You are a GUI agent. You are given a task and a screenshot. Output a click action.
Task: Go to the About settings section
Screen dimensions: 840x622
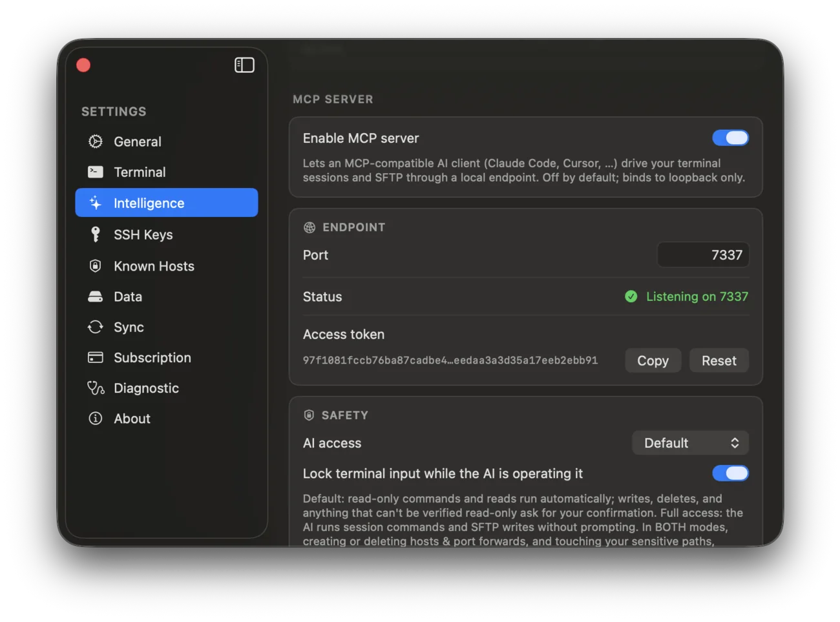click(x=167, y=419)
